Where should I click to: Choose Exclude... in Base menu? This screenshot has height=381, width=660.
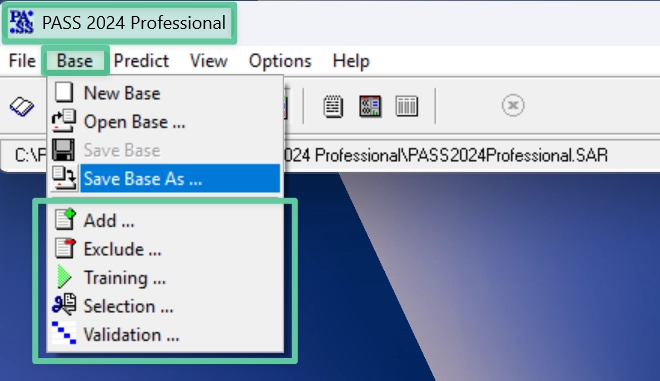point(165,249)
